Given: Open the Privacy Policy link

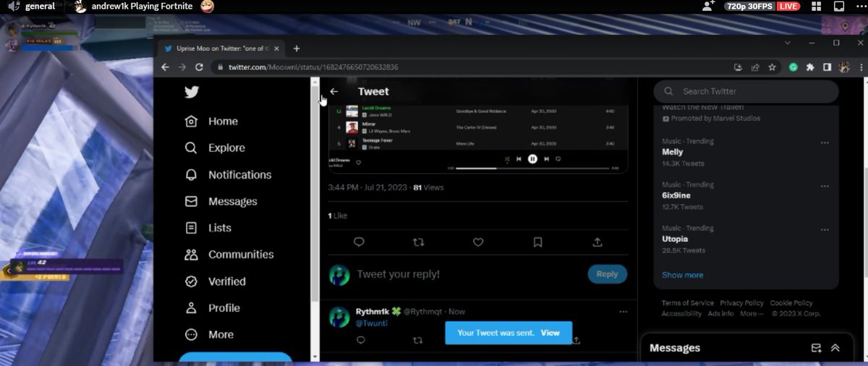Looking at the screenshot, I should 741,303.
